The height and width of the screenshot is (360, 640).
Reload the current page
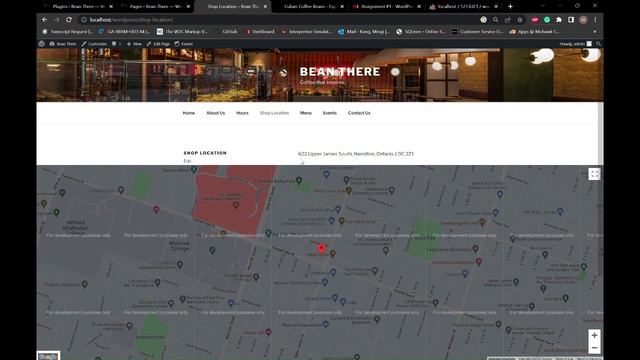(x=69, y=20)
